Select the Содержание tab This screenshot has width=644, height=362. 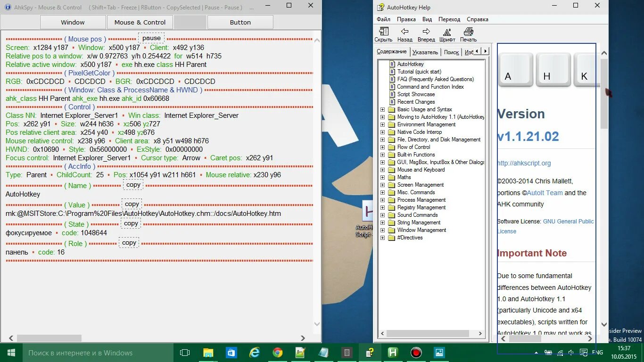pos(392,51)
